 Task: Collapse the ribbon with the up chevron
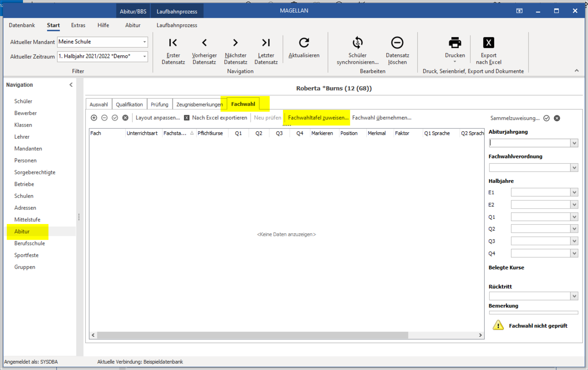[x=576, y=71]
